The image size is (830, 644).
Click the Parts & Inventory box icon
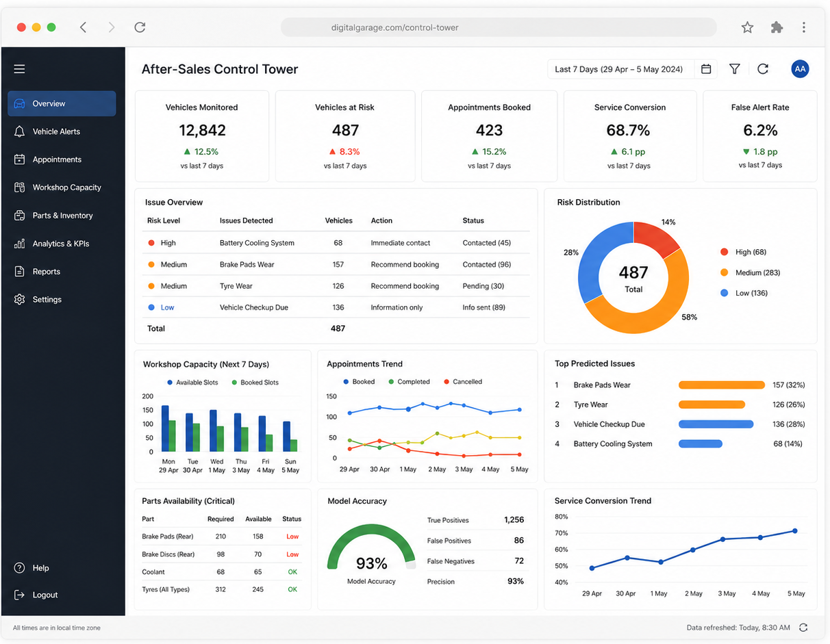pos(19,216)
